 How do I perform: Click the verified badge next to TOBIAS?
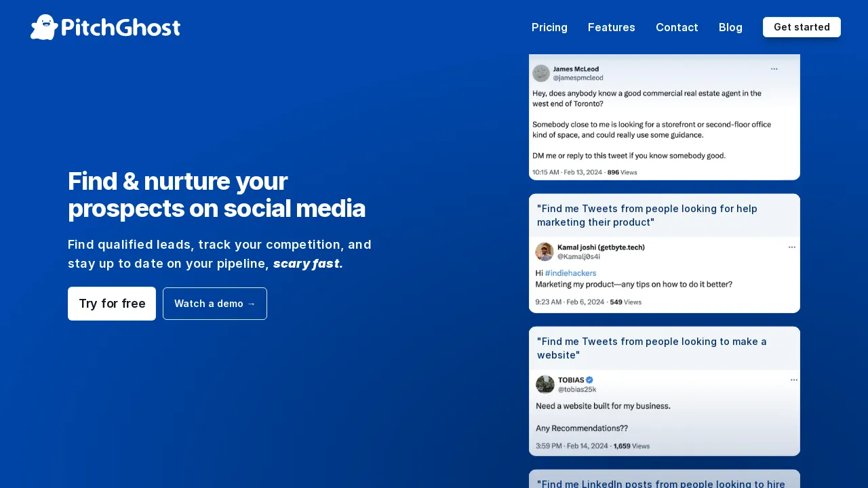pyautogui.click(x=590, y=380)
